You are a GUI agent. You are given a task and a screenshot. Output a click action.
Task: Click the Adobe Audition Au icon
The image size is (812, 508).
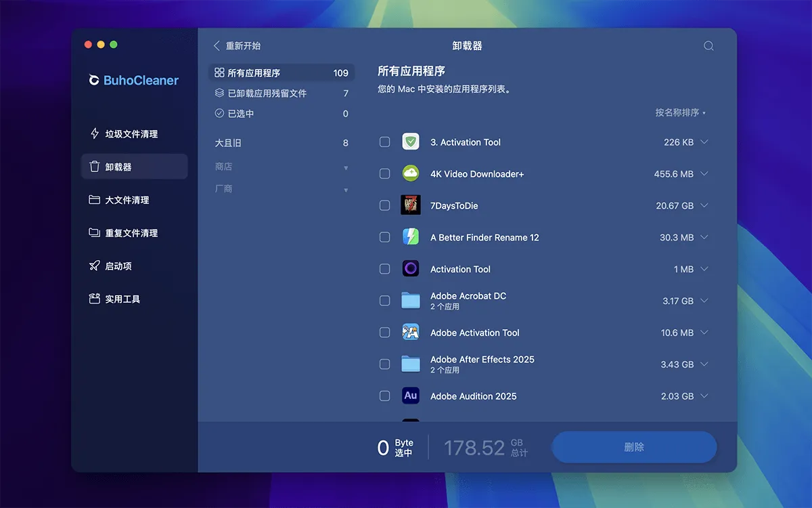411,396
